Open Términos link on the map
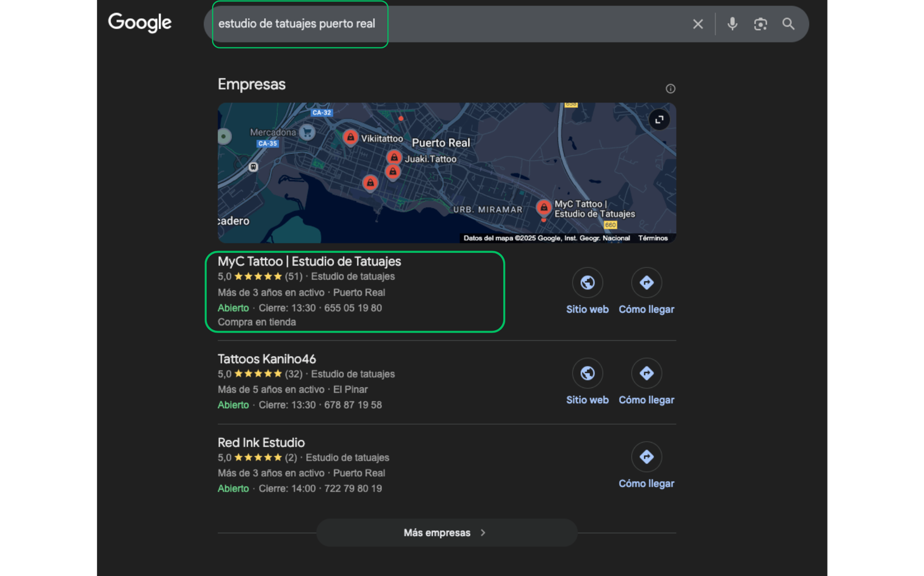The height and width of the screenshot is (576, 924). click(x=653, y=238)
